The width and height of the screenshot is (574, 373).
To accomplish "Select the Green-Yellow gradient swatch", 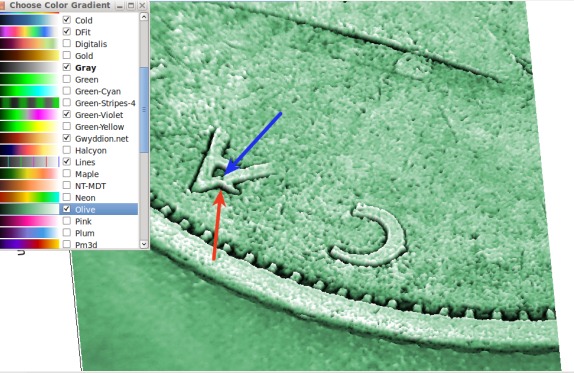I will pyautogui.click(x=29, y=127).
